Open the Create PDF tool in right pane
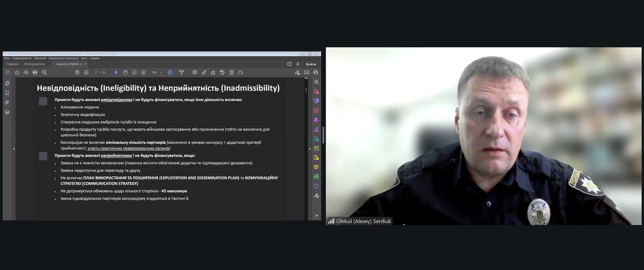 pyautogui.click(x=316, y=91)
